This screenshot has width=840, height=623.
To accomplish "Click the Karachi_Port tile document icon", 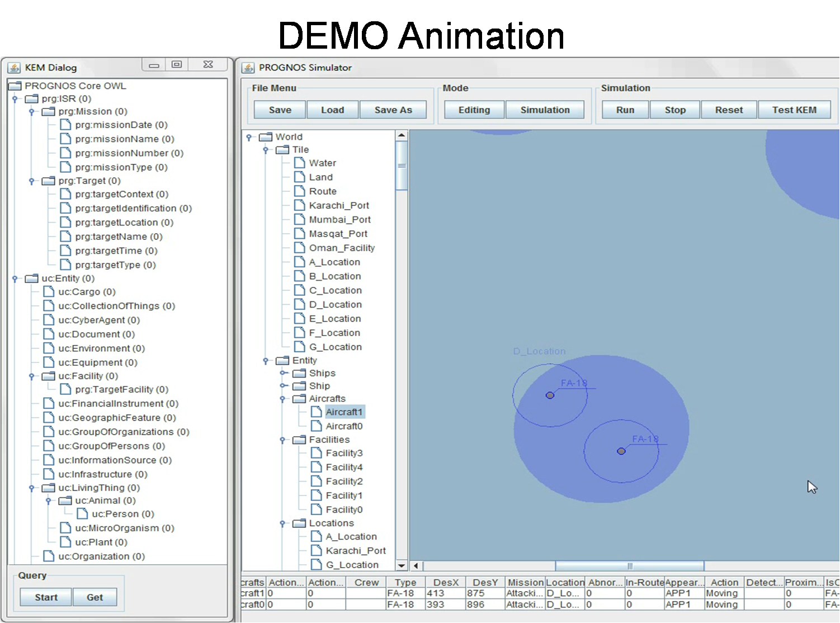I will pos(300,205).
